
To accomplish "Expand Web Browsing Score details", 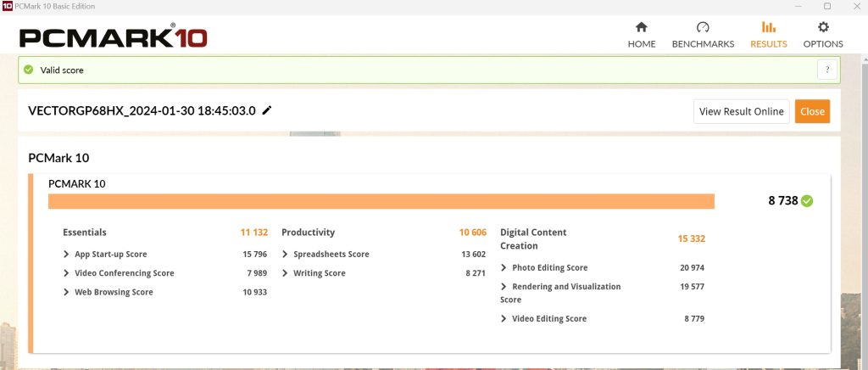I will [x=66, y=292].
